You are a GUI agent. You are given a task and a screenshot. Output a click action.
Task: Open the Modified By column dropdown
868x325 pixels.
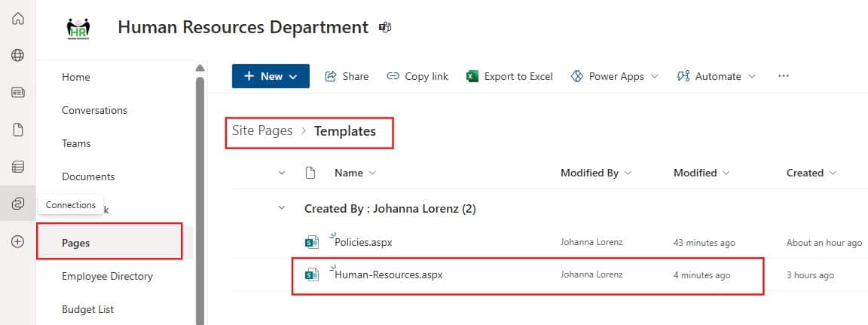click(628, 173)
